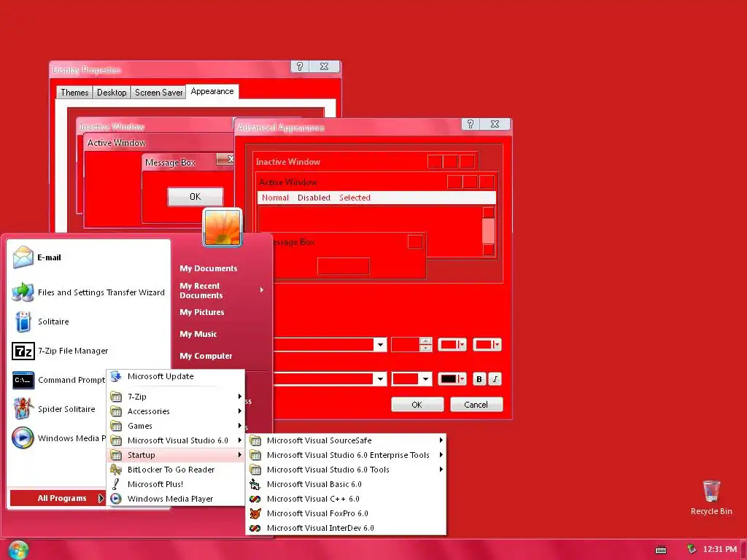Click Microsoft Visual Basic 6.0 icon

[x=255, y=484]
